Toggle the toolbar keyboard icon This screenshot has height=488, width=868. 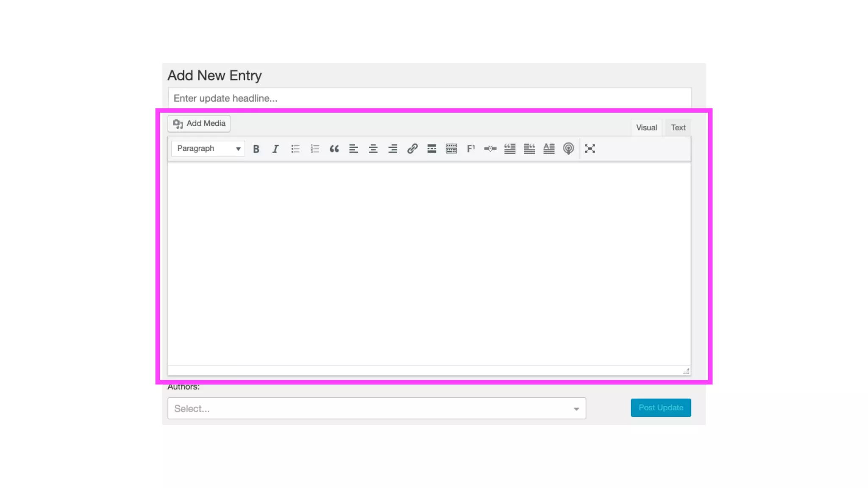coord(451,149)
